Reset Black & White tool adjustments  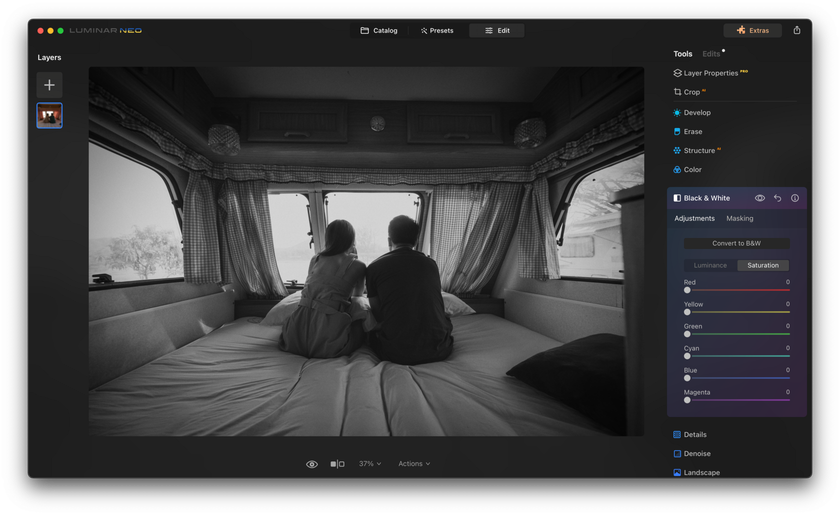pyautogui.click(x=777, y=198)
